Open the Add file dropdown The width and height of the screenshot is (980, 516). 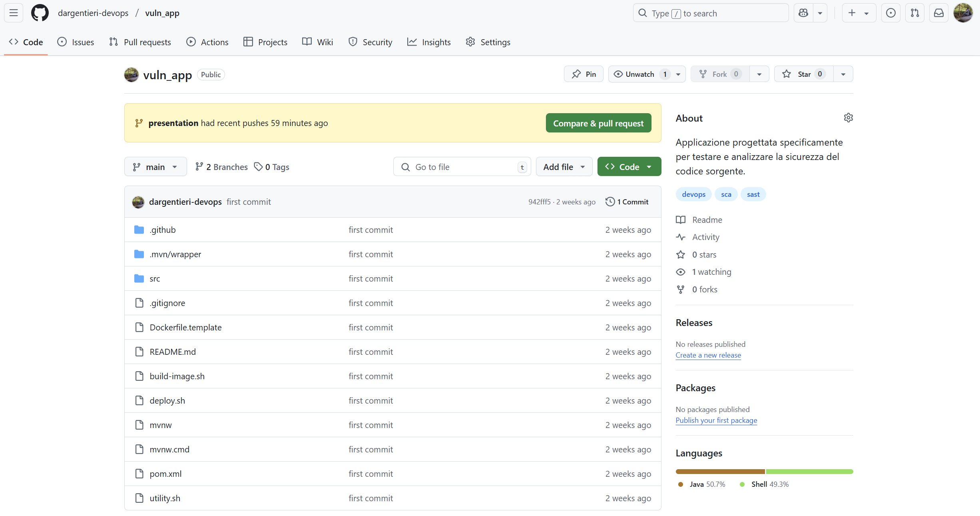(564, 167)
